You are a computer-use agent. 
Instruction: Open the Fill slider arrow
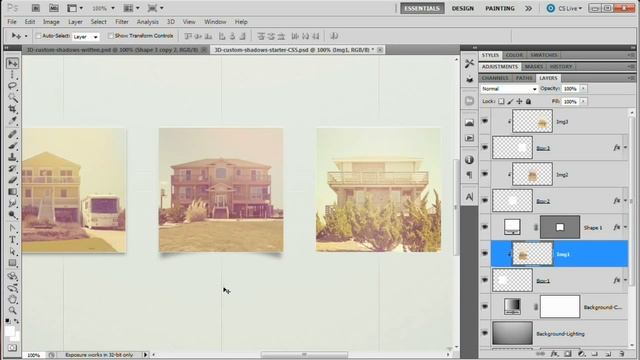(x=583, y=101)
